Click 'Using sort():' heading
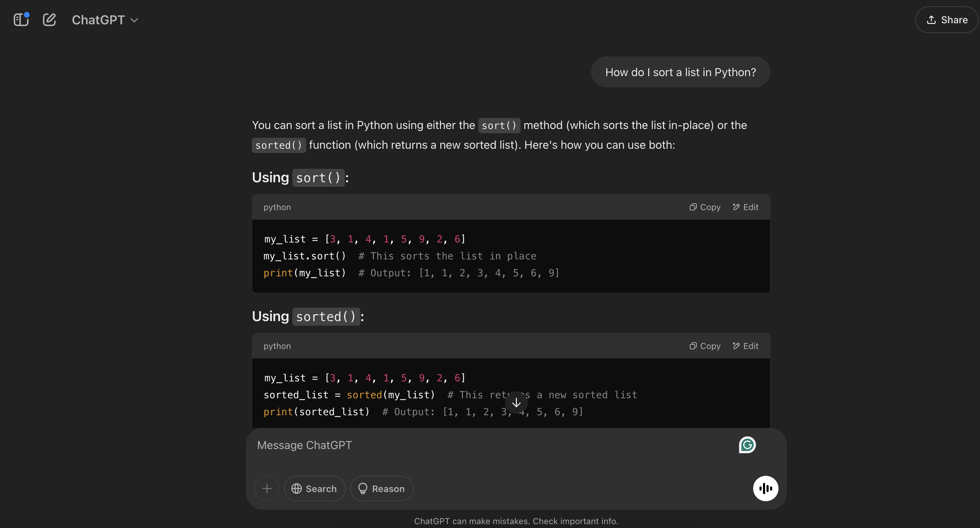The image size is (980, 528). click(x=300, y=178)
